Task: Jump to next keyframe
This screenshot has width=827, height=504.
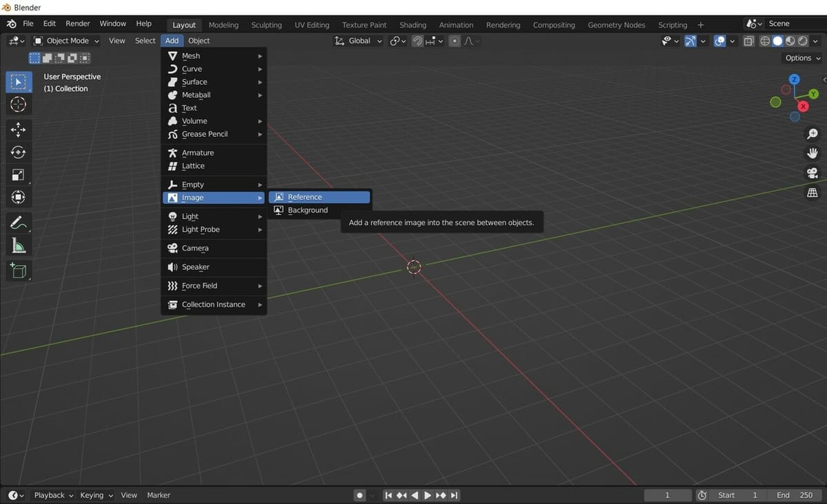Action: 441,495
